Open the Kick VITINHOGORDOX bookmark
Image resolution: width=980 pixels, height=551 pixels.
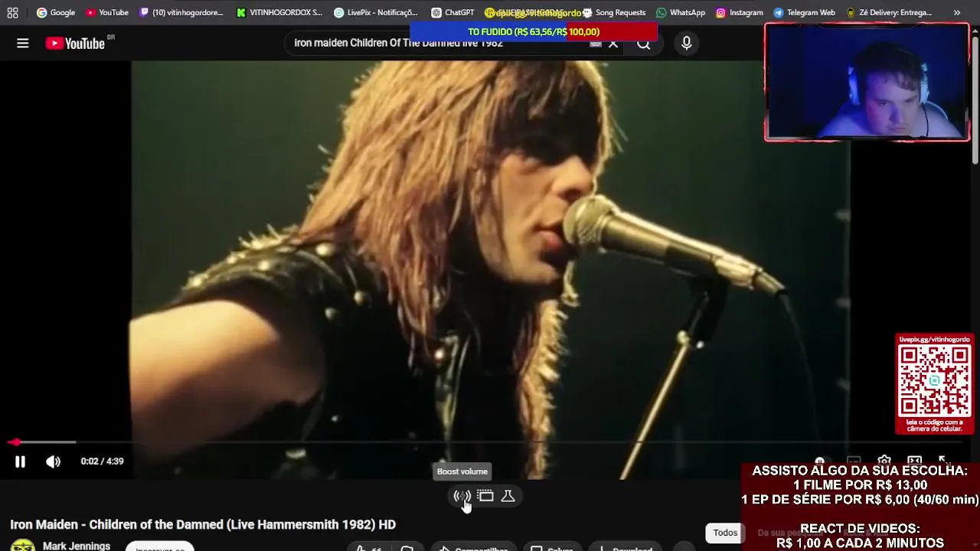point(279,12)
